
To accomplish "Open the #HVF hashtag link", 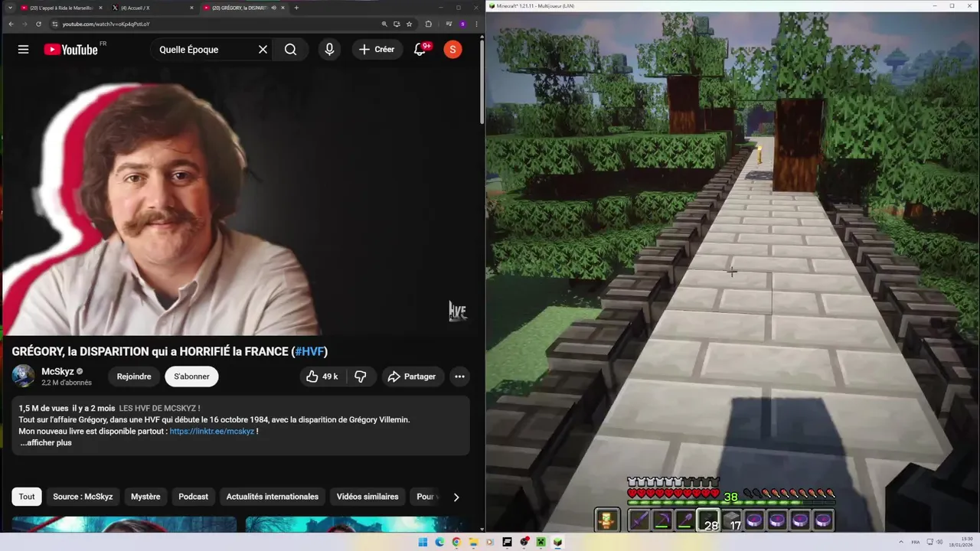I will click(x=309, y=351).
